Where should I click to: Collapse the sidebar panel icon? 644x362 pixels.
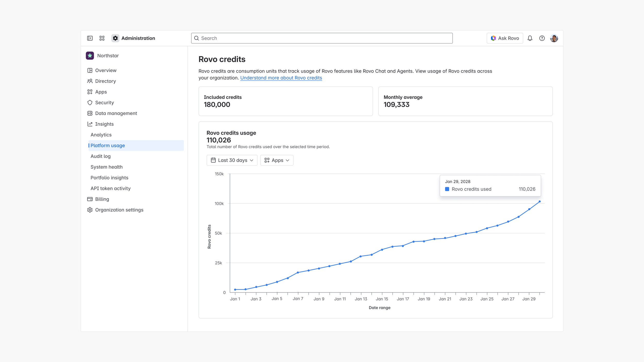coord(90,38)
